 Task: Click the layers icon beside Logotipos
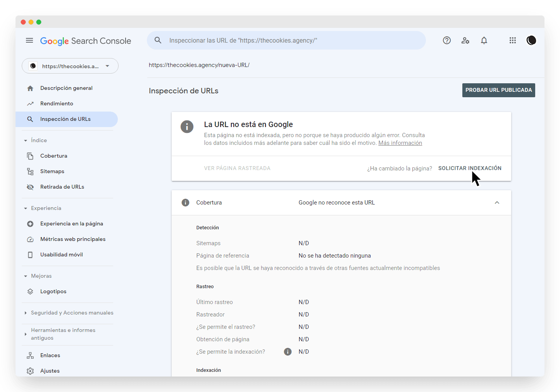coord(30,292)
